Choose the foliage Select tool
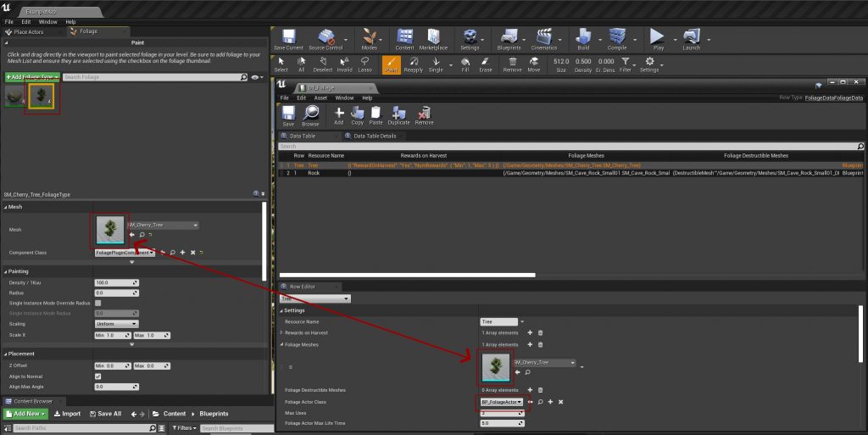 click(281, 64)
